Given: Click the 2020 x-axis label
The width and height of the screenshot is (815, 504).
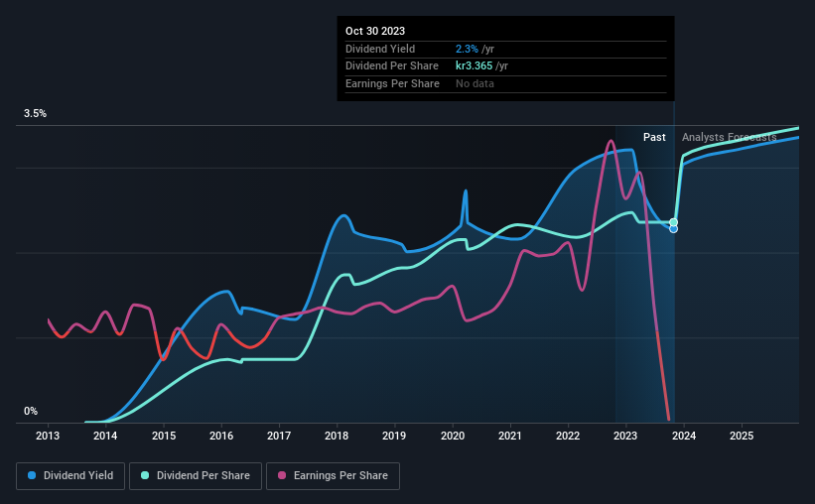Looking at the screenshot, I should point(453,436).
